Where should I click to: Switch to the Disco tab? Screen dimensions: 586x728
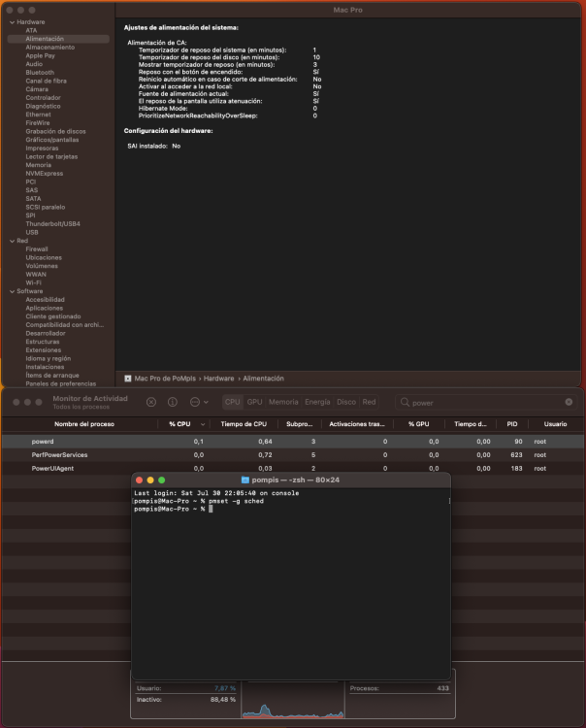pos(346,402)
